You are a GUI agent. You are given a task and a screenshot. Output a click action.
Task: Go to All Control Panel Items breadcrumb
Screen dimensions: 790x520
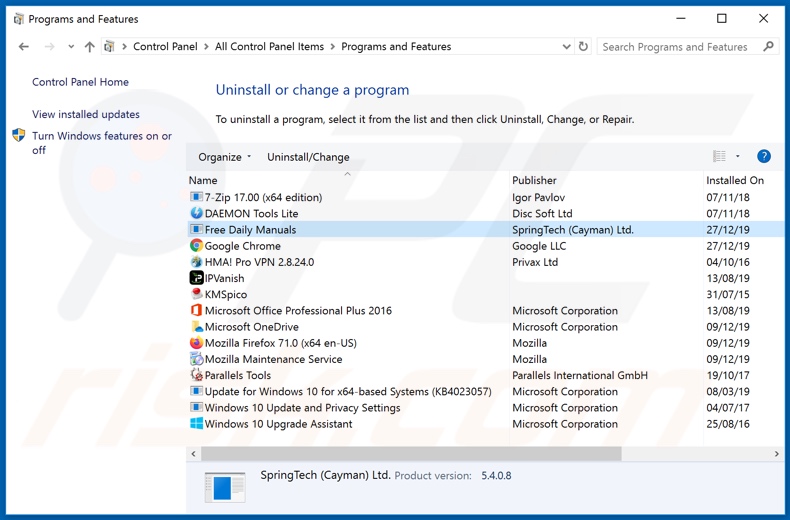[269, 46]
